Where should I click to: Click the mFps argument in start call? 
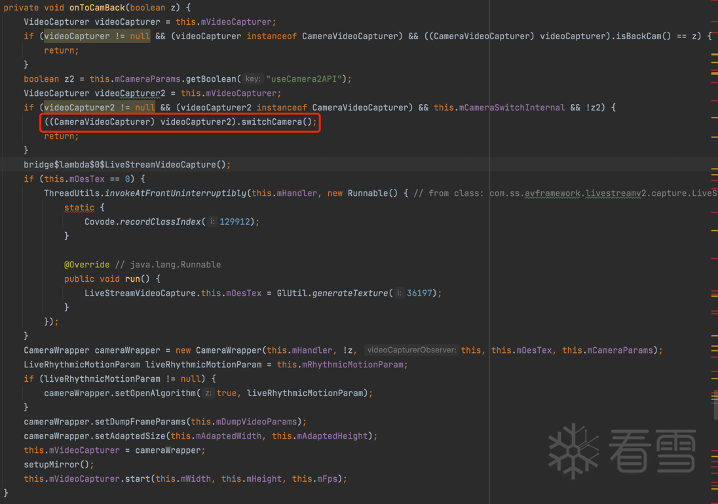click(327, 479)
